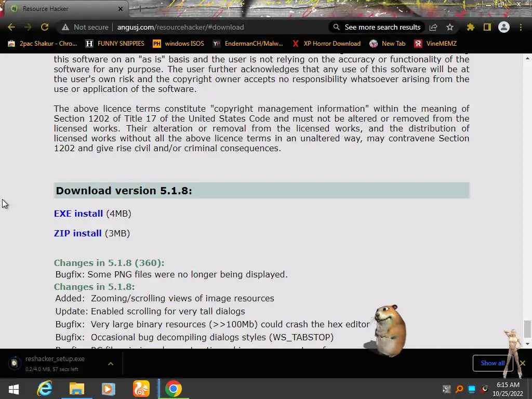Bookmark this page with star icon
Image resolution: width=532 pixels, height=399 pixels.
(x=450, y=27)
